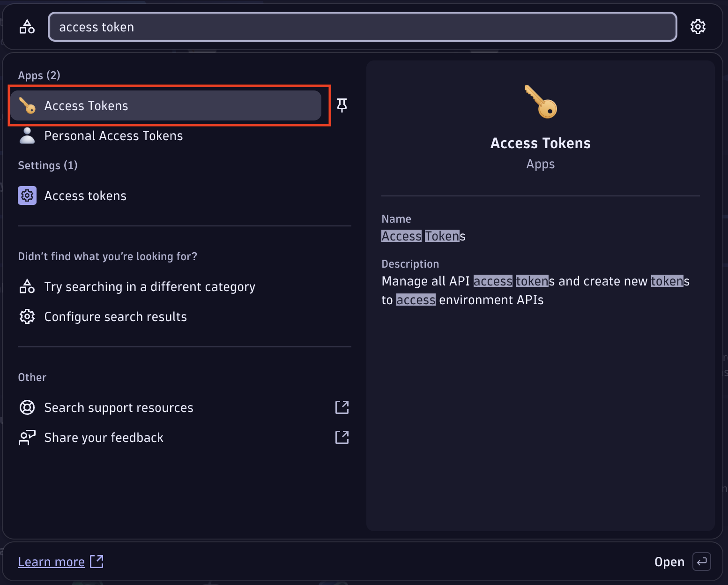This screenshot has width=728, height=585.
Task: Select the highlighted Access Tokens result
Action: (166, 105)
